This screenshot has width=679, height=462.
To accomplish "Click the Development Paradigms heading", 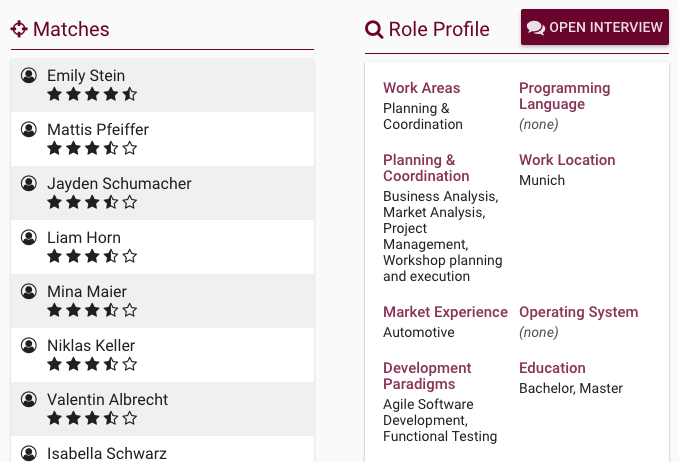I will click(x=427, y=376).
